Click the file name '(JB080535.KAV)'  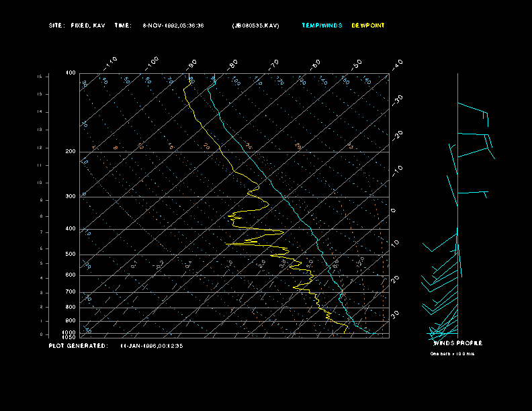(255, 26)
